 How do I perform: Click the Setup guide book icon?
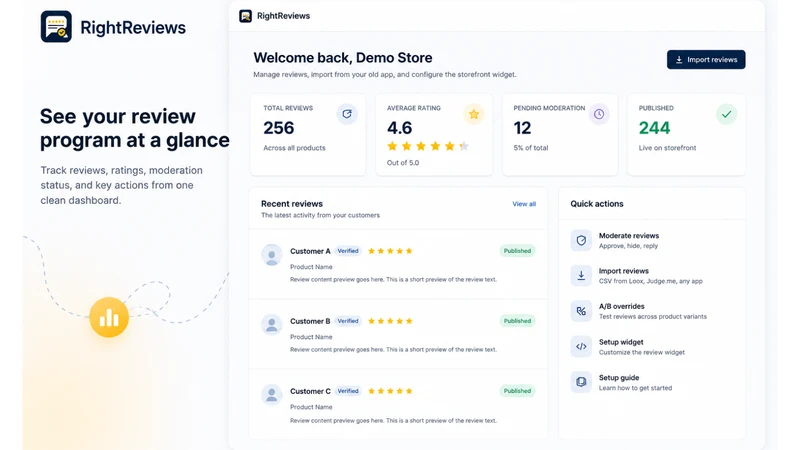pos(581,382)
